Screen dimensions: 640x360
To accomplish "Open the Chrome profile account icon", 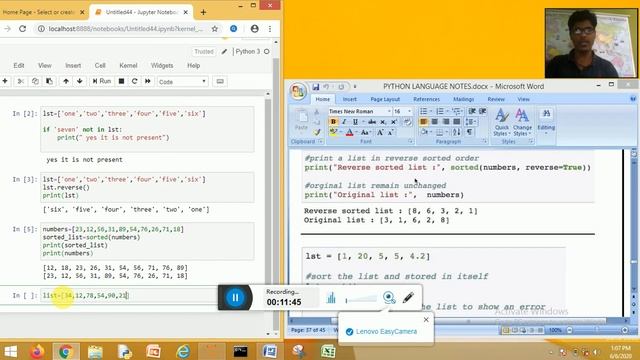I will click(254, 29).
